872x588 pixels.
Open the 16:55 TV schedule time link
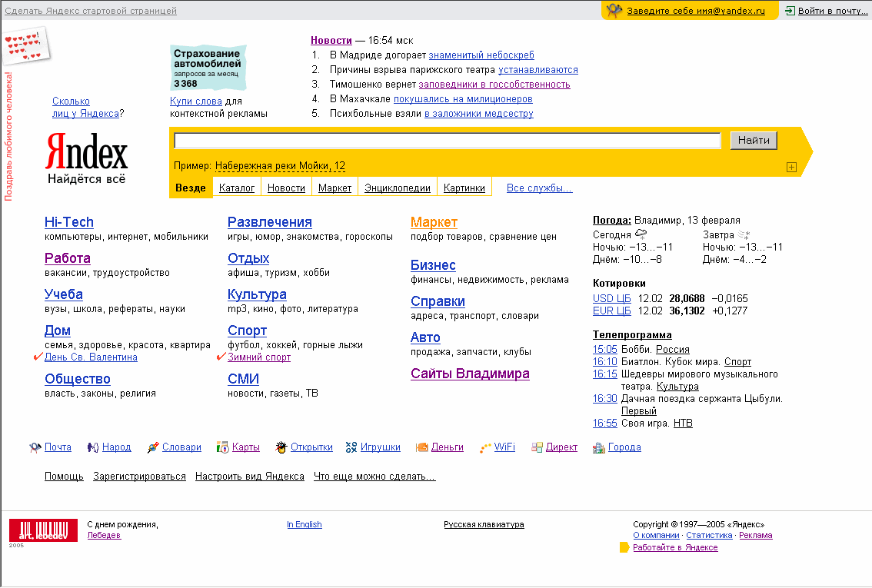click(605, 423)
